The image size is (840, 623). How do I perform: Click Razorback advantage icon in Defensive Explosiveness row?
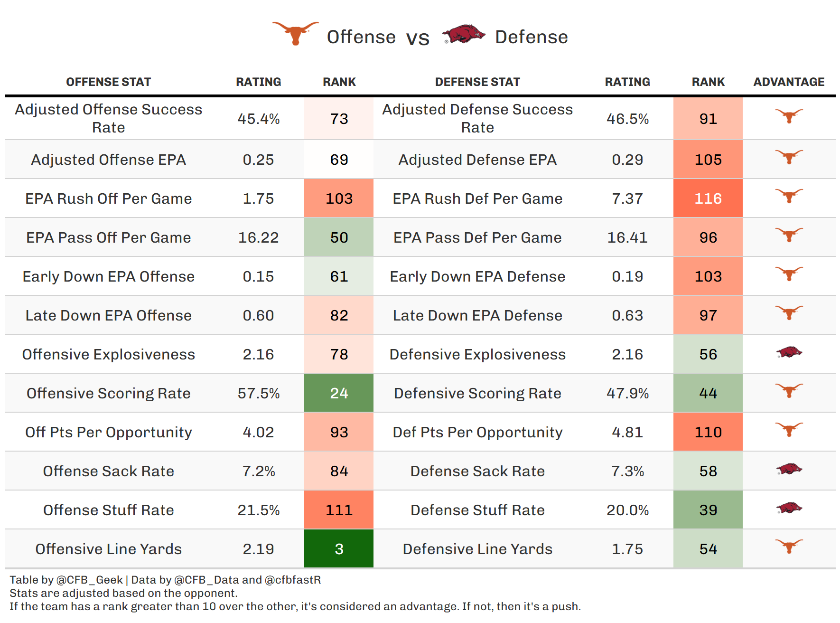[x=789, y=352]
